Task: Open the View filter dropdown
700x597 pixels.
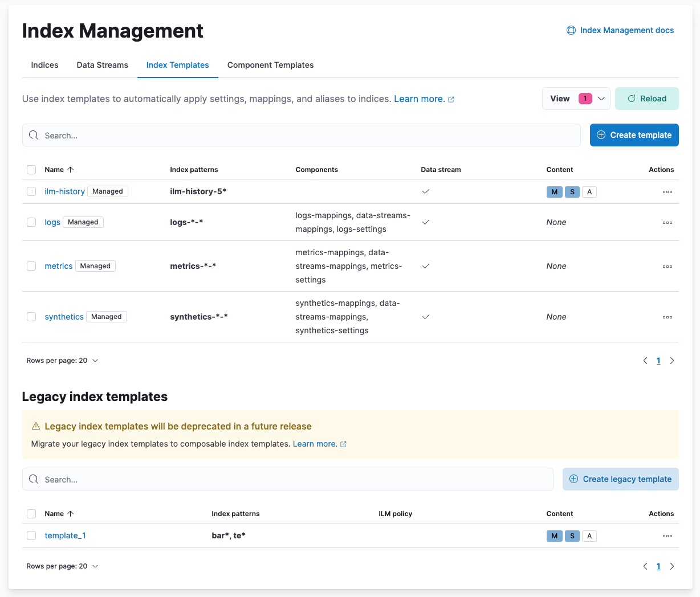Action: click(x=576, y=99)
